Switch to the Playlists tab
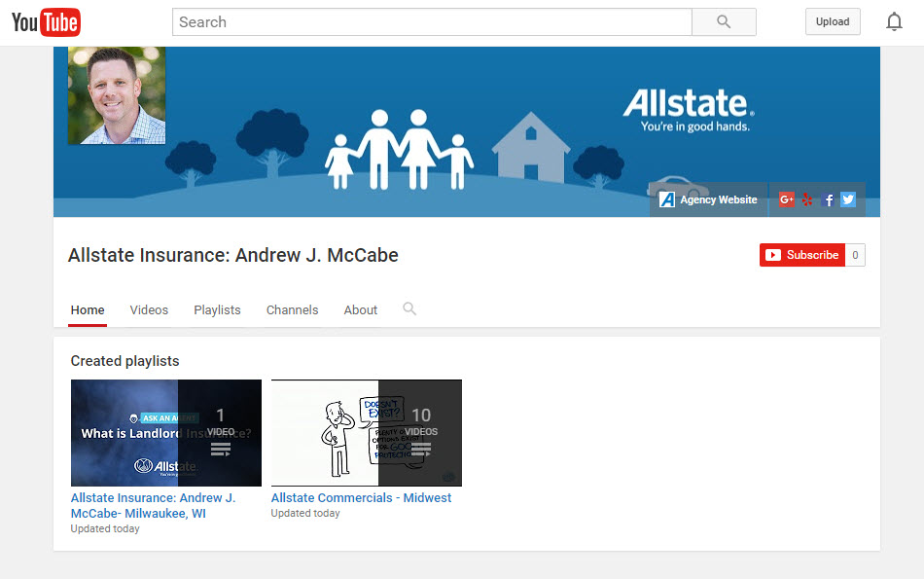Image resolution: width=924 pixels, height=579 pixels. (x=218, y=310)
